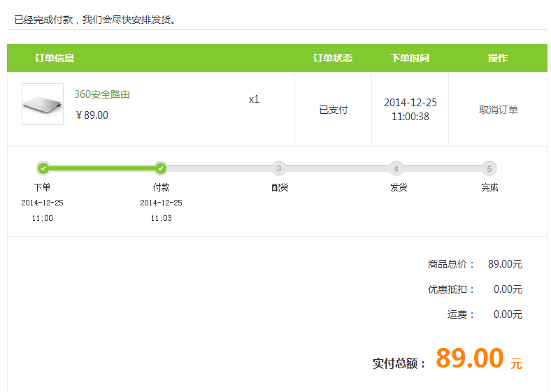Click the 配货 step label
Viewport: 551px width, 392px height.
(x=280, y=187)
